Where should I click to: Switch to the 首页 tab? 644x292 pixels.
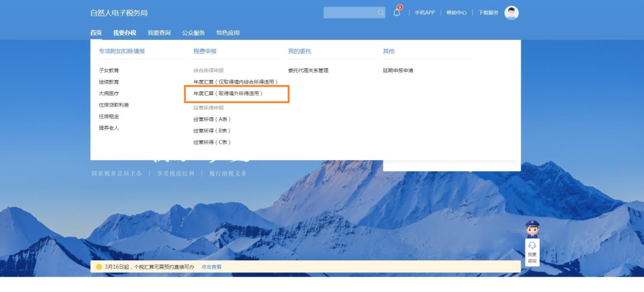[x=96, y=33]
